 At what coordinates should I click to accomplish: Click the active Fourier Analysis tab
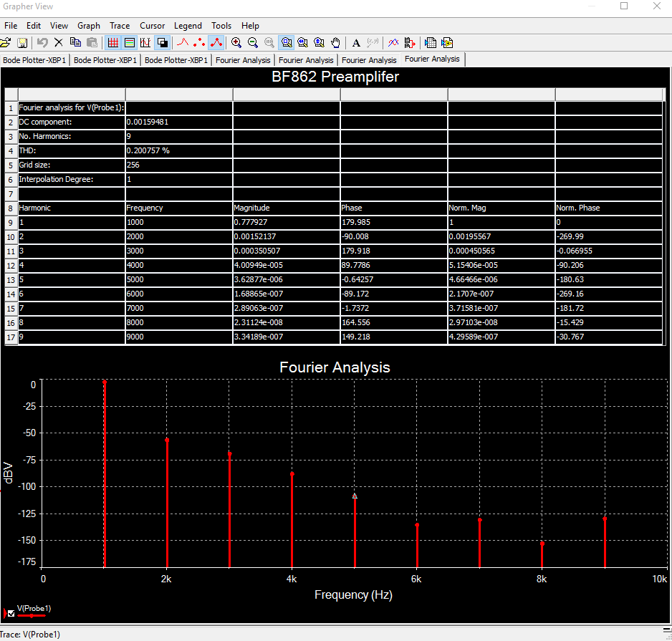(432, 59)
